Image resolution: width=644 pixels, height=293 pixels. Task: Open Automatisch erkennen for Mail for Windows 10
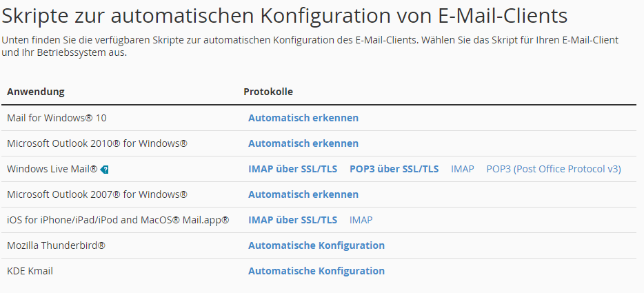(303, 118)
